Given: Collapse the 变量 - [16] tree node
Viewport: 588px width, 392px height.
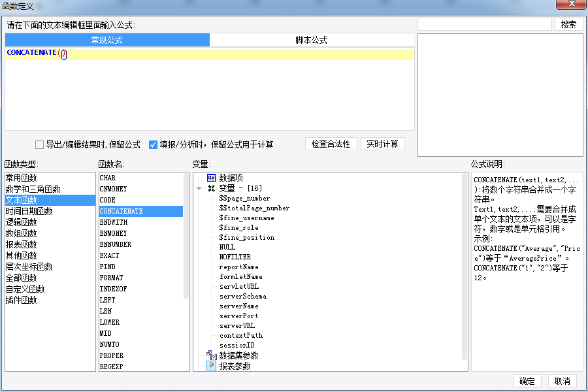Looking at the screenshot, I should (199, 188).
